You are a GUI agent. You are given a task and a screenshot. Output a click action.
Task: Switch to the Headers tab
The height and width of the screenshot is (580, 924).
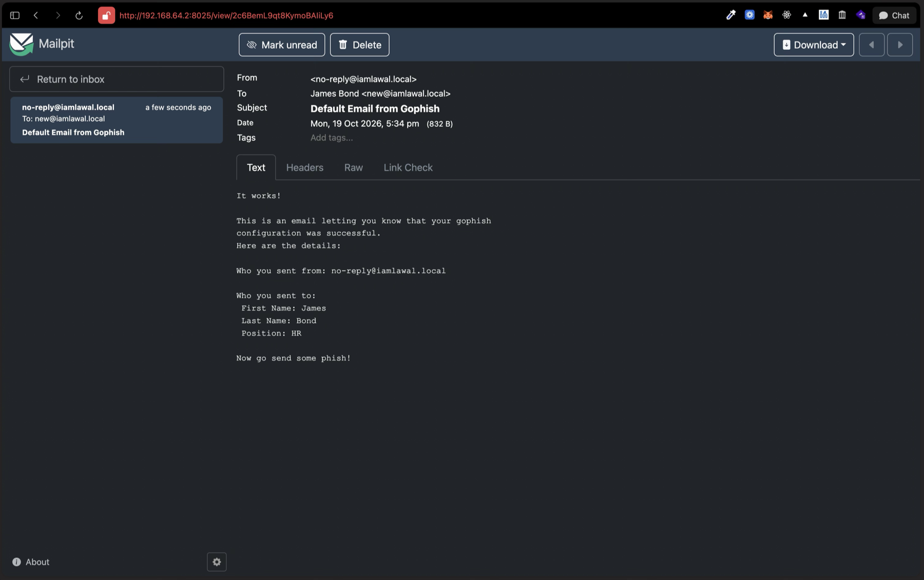point(305,167)
